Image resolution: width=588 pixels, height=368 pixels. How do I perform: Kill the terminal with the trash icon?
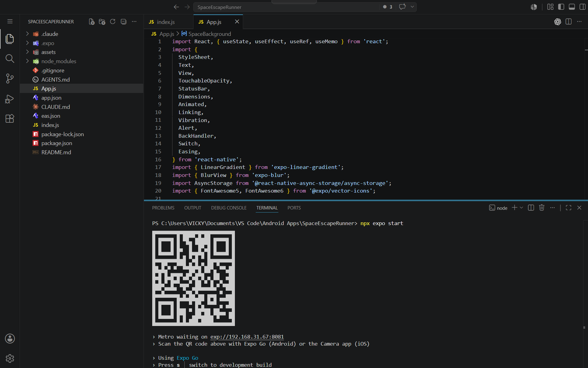(x=541, y=208)
